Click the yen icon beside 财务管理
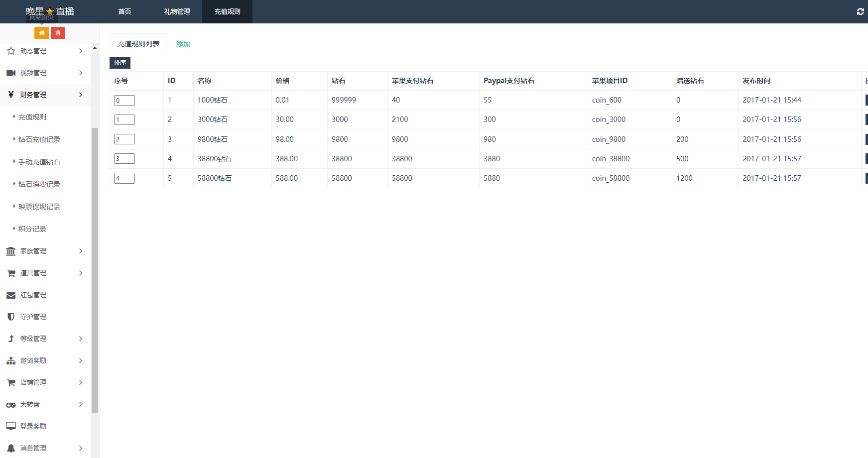 pos(11,95)
